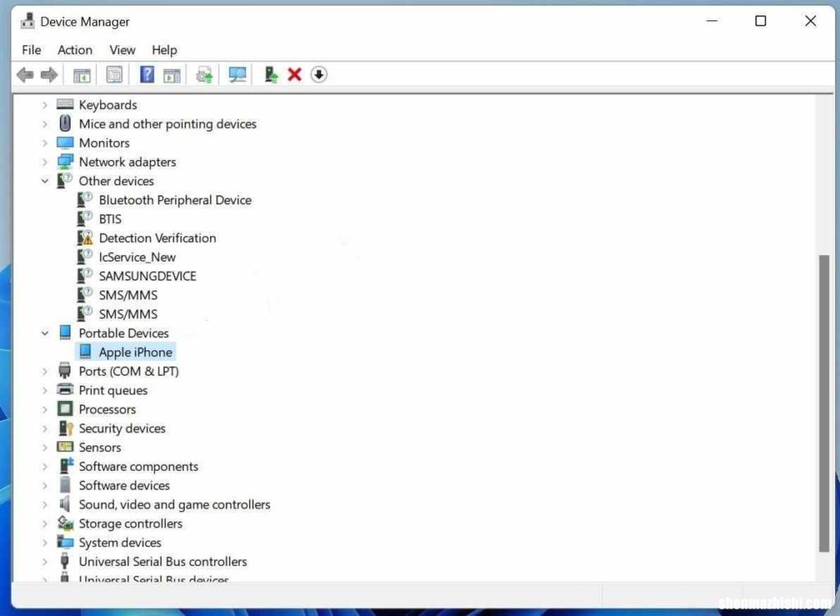The height and width of the screenshot is (616, 840).
Task: Open the View menu
Action: tap(122, 50)
